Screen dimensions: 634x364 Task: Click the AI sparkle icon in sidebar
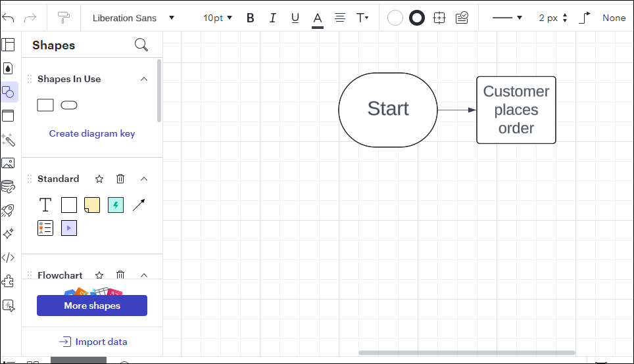8,233
